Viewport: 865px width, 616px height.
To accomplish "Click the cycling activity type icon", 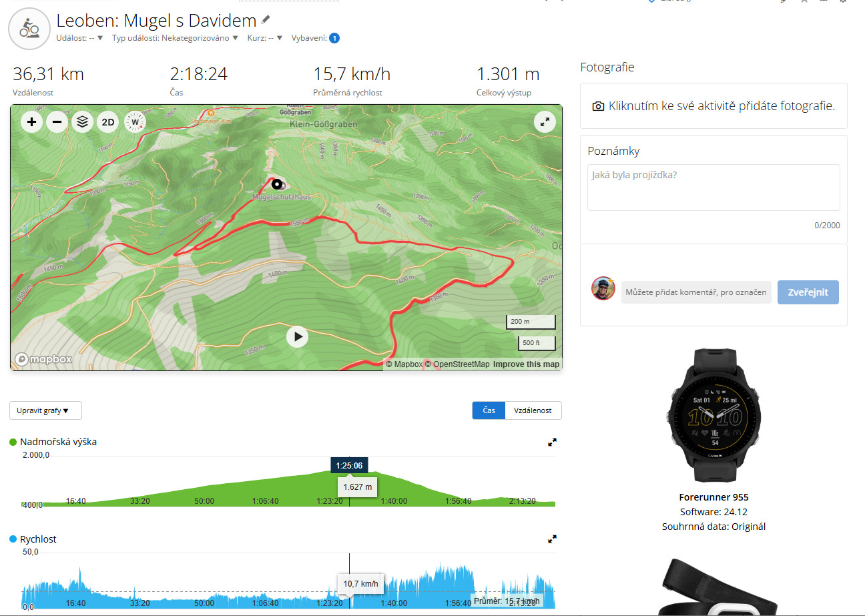I will [28, 29].
